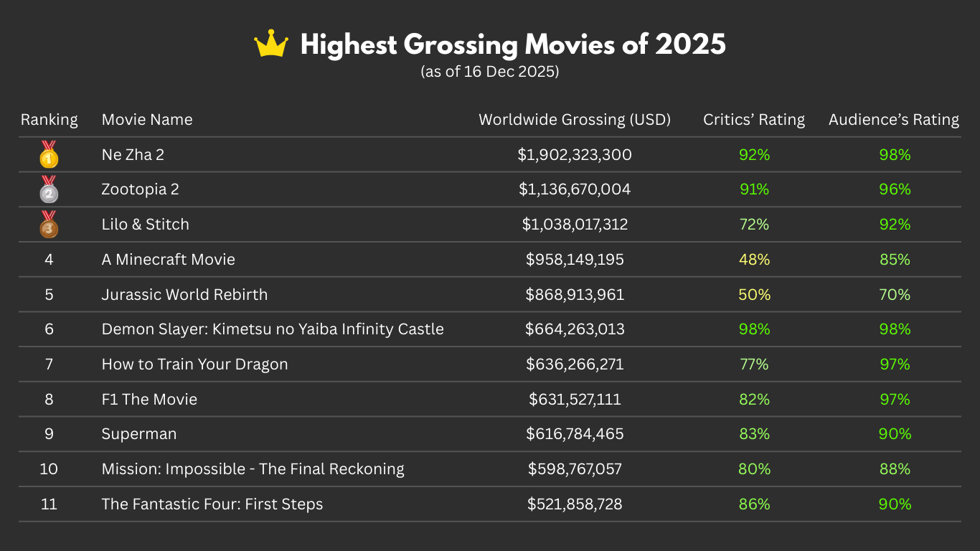This screenshot has width=980, height=551.
Task: Click Jurassic World Rebirth title
Action: coord(184,295)
